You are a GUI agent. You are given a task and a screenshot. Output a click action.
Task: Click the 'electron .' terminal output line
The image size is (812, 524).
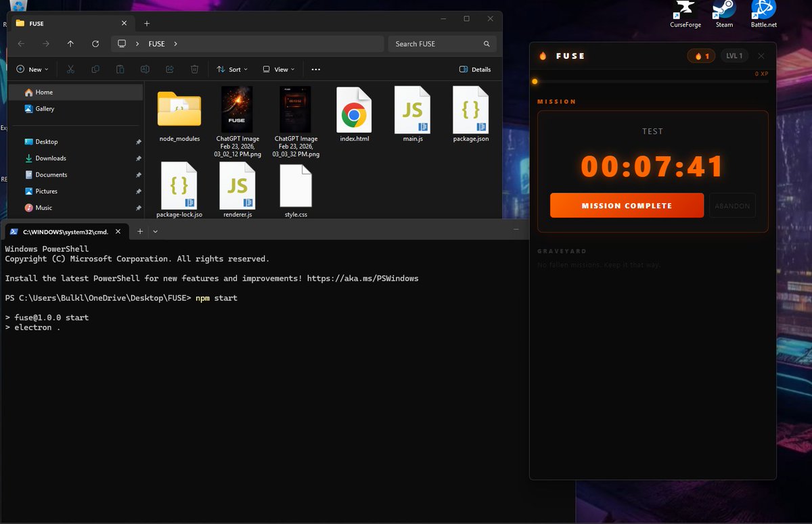click(x=32, y=327)
